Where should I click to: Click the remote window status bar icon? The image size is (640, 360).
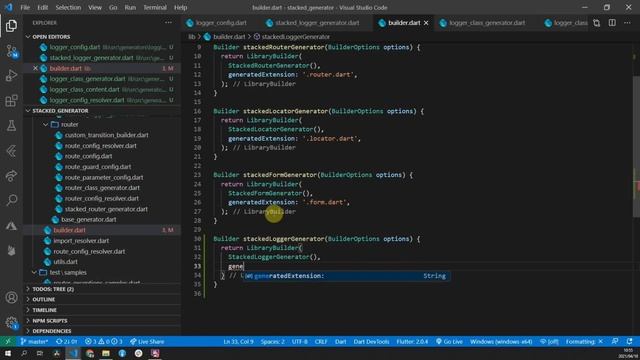pos(8,341)
